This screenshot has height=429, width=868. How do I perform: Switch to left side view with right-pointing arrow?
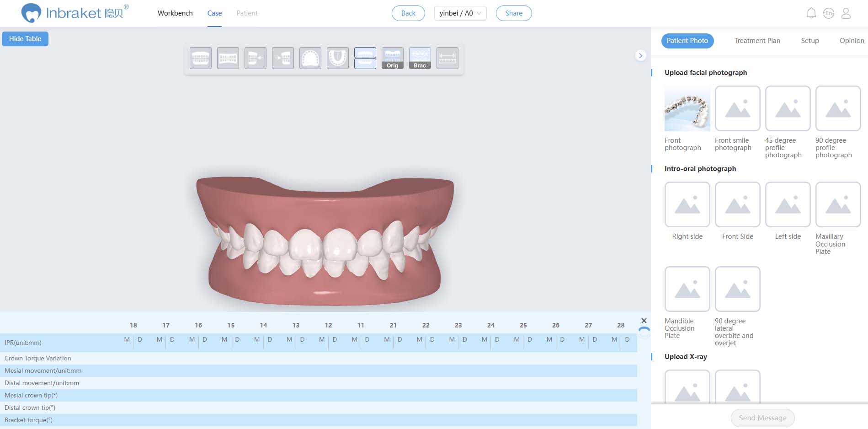tap(283, 58)
